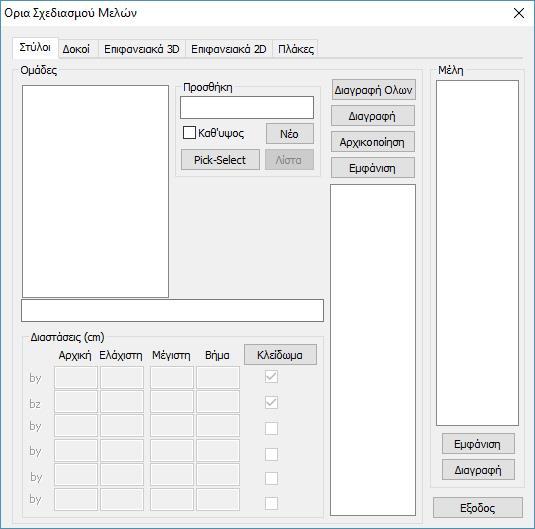Click the Κλείδωμα button

280,355
